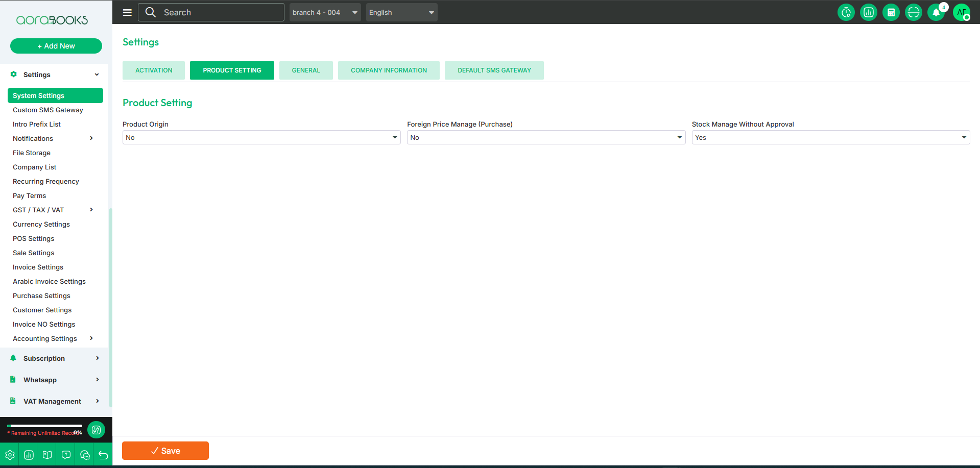
Task: Switch to the Default SMS Gateway tab
Action: click(x=494, y=70)
